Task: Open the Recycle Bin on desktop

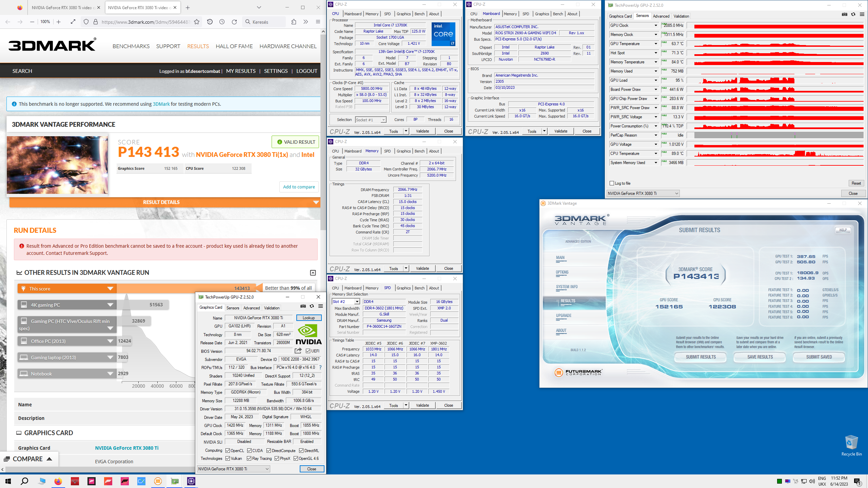Action: [851, 446]
